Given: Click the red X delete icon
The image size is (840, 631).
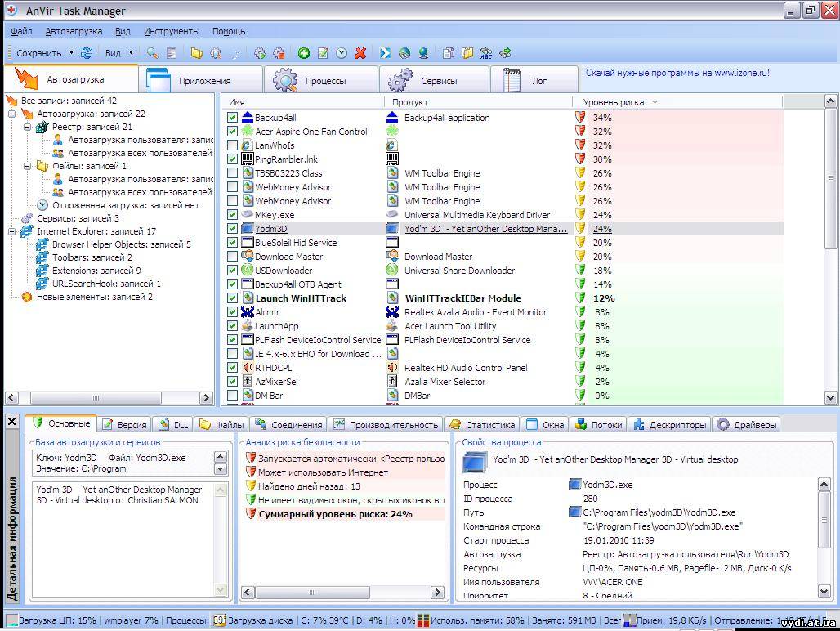Looking at the screenshot, I should click(360, 53).
